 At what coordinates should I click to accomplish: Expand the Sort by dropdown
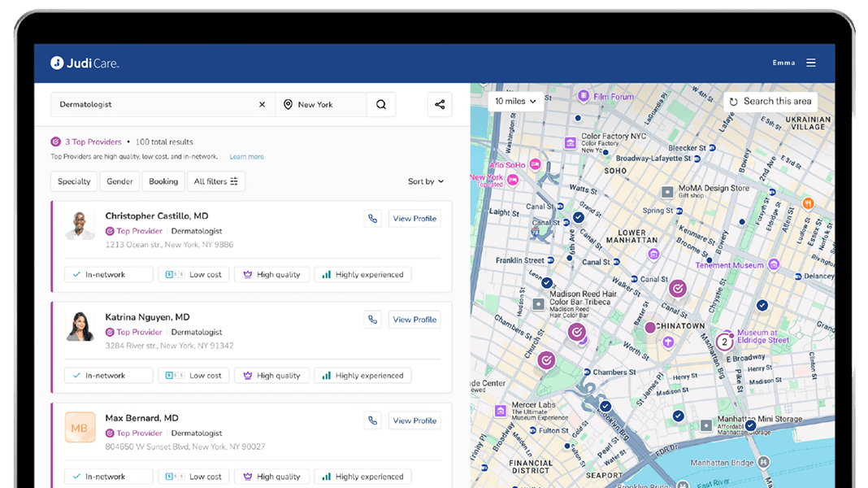[x=426, y=181]
